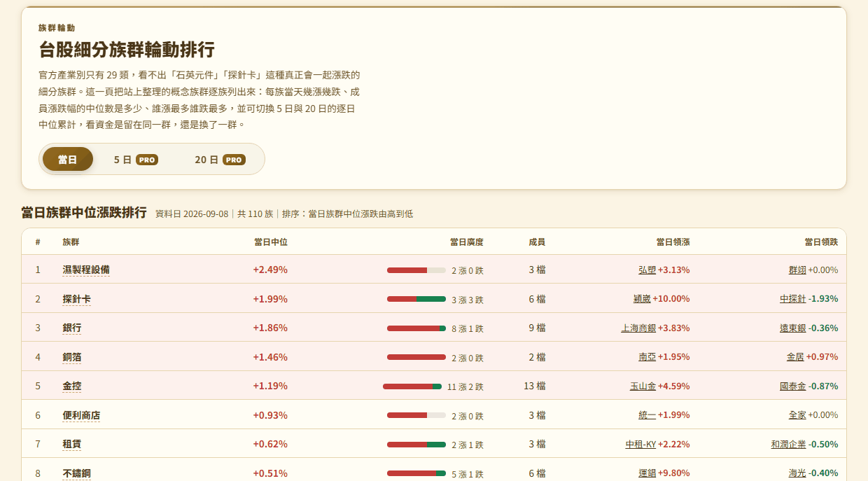Open the 租賃 group link

coord(72,444)
